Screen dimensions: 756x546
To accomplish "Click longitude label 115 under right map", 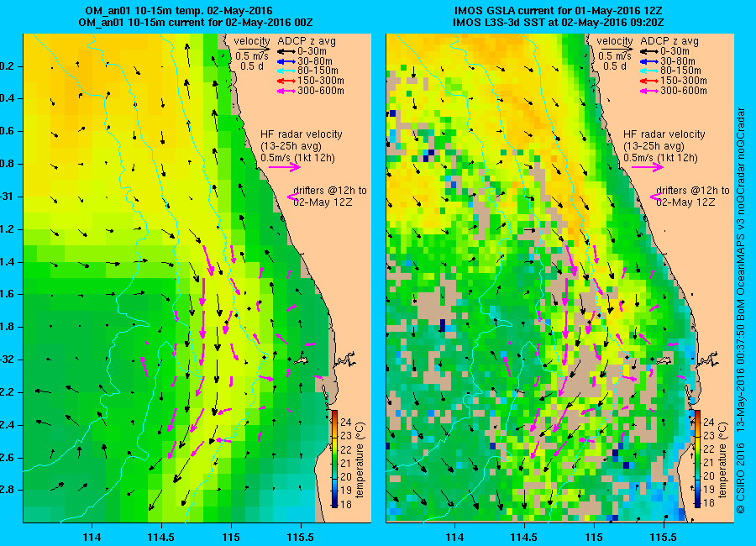I will 594,537.
